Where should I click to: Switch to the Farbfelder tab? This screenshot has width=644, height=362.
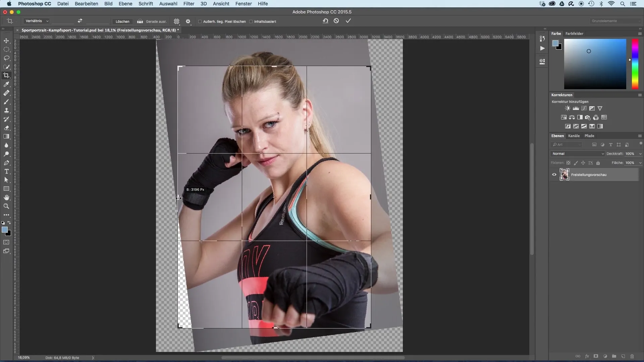point(574,34)
